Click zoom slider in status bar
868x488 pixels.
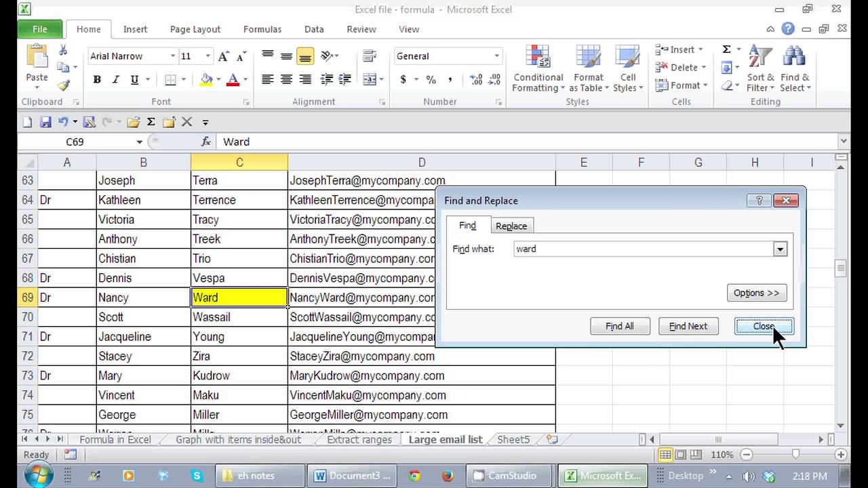795,455
